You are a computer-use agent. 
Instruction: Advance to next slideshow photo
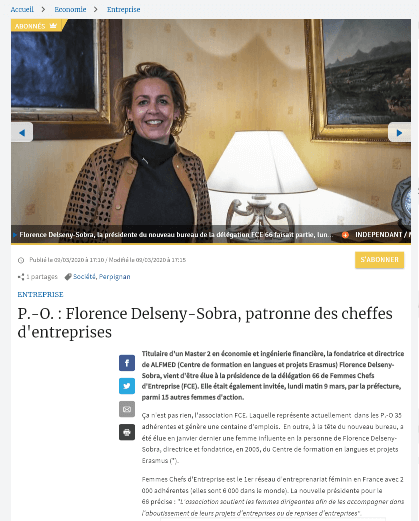tap(399, 132)
